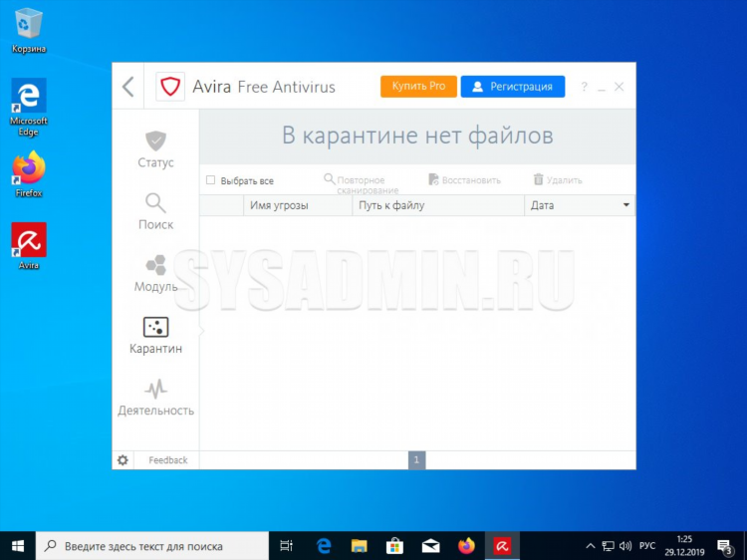Open the Модуль section

click(x=155, y=274)
